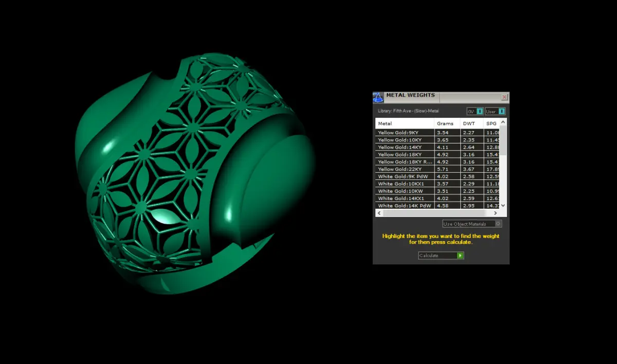The width and height of the screenshot is (617, 364).
Task: Select the Yellow Gold:18KY row
Action: click(438, 154)
